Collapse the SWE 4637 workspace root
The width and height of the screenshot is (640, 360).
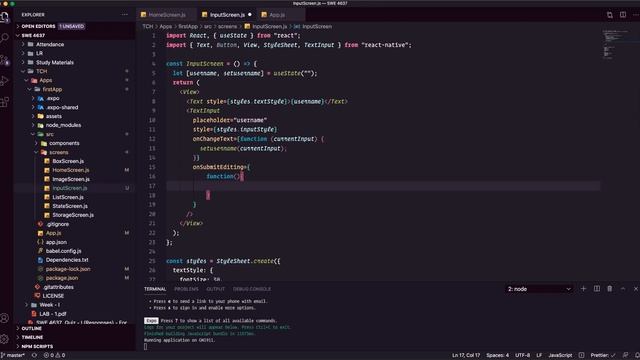pyautogui.click(x=33, y=36)
